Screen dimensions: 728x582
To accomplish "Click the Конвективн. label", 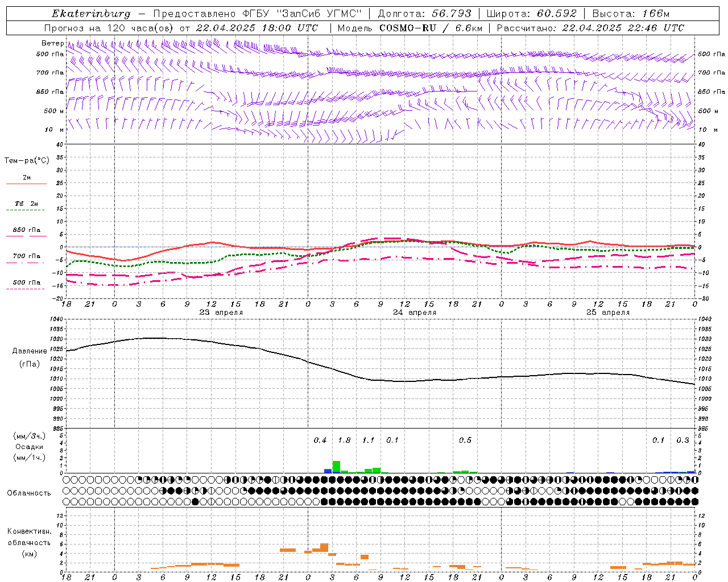I will click(x=29, y=531).
